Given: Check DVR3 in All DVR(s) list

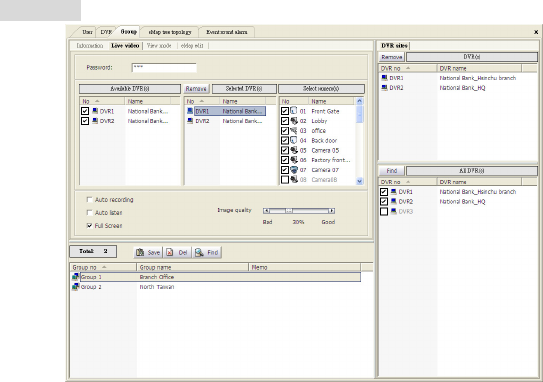Looking at the screenshot, I should coord(384,211).
